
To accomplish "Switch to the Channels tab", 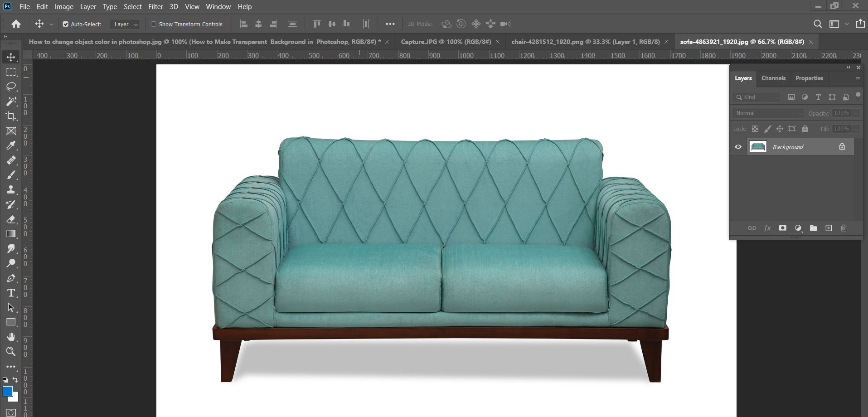I will click(x=773, y=78).
